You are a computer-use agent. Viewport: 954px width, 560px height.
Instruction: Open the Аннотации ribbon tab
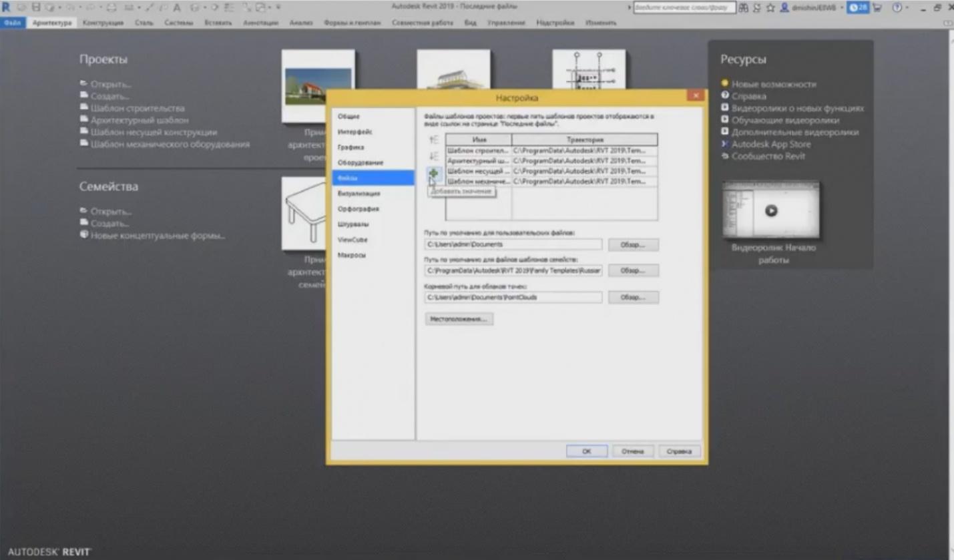coord(261,23)
